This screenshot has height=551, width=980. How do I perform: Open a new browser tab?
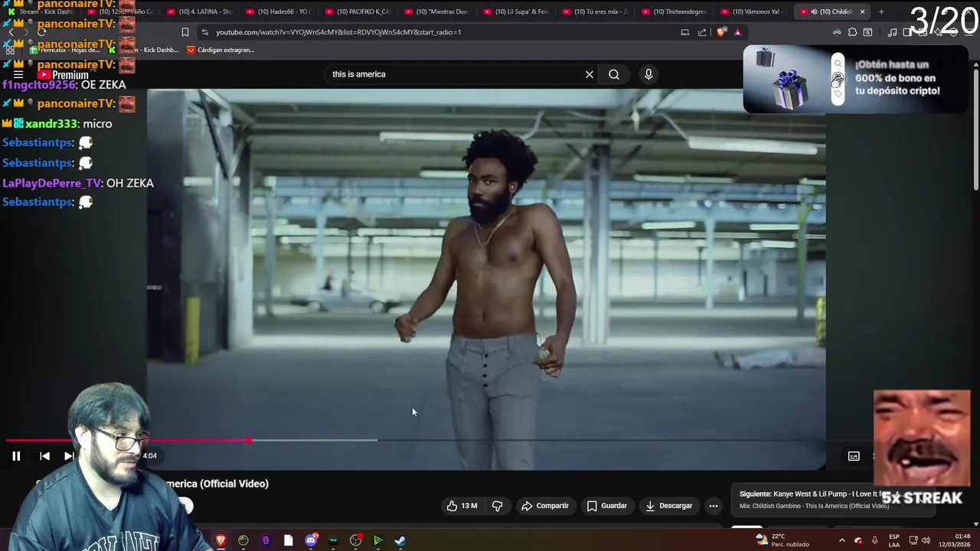pos(881,11)
